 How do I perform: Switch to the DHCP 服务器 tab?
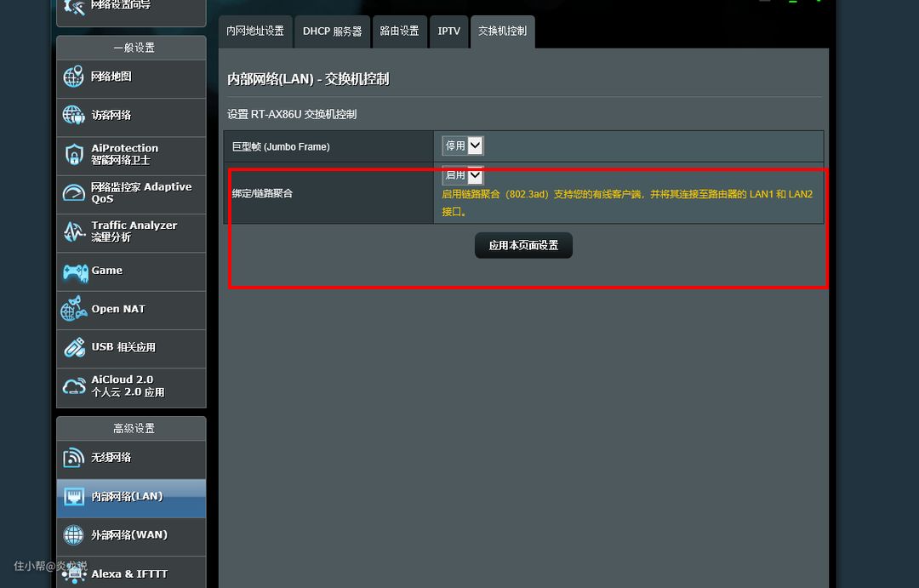[x=333, y=31]
